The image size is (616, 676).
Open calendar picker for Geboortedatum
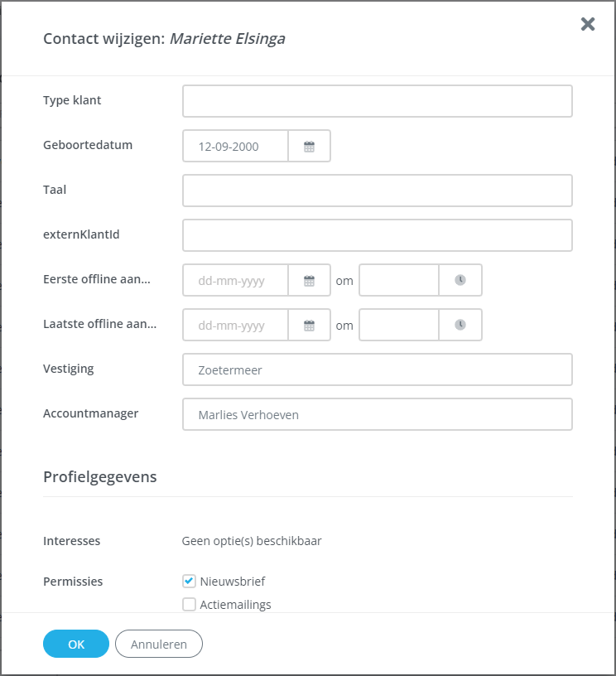(x=309, y=147)
